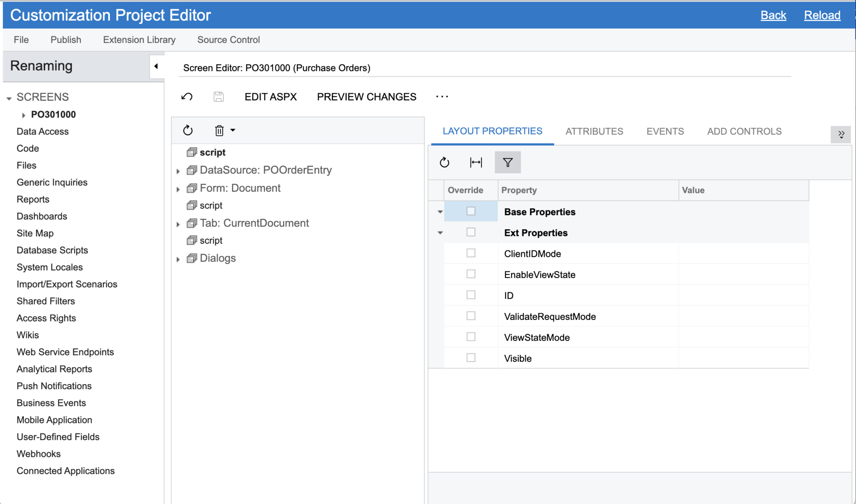Open the ellipsis more-options menu

pyautogui.click(x=442, y=96)
